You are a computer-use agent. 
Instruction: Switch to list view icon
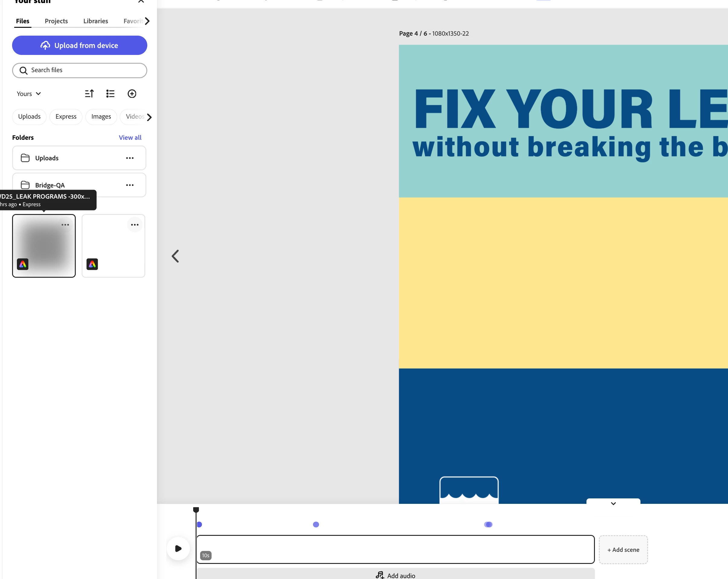(x=110, y=94)
